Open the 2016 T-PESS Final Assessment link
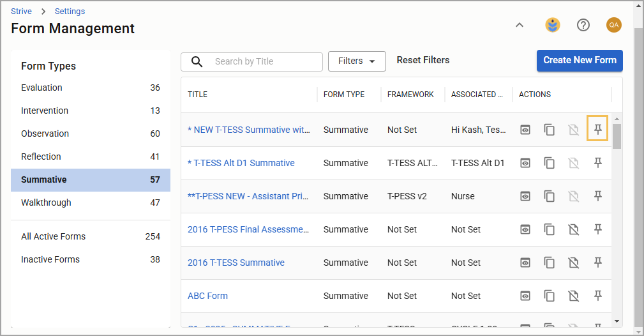This screenshot has width=644, height=336. pyautogui.click(x=248, y=229)
